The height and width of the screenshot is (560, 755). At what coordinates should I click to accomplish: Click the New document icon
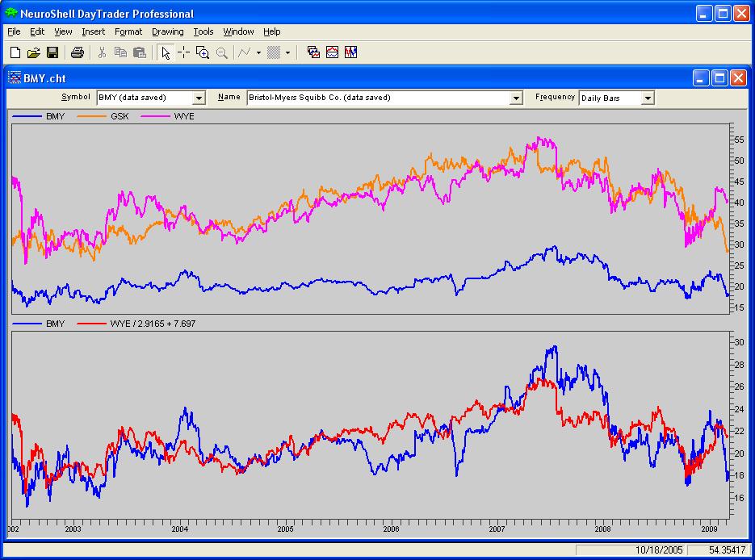pyautogui.click(x=15, y=52)
